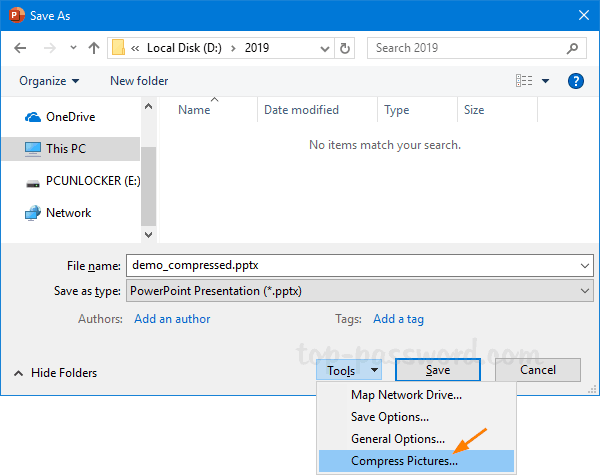The image size is (600, 475).
Task: Choose Compress Pictures from Tools menu
Action: [x=404, y=461]
